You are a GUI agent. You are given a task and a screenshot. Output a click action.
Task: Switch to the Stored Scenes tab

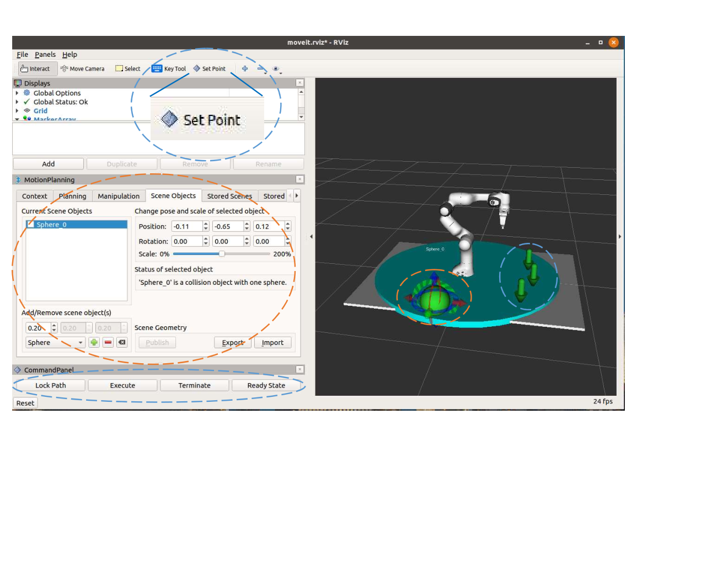pos(229,196)
